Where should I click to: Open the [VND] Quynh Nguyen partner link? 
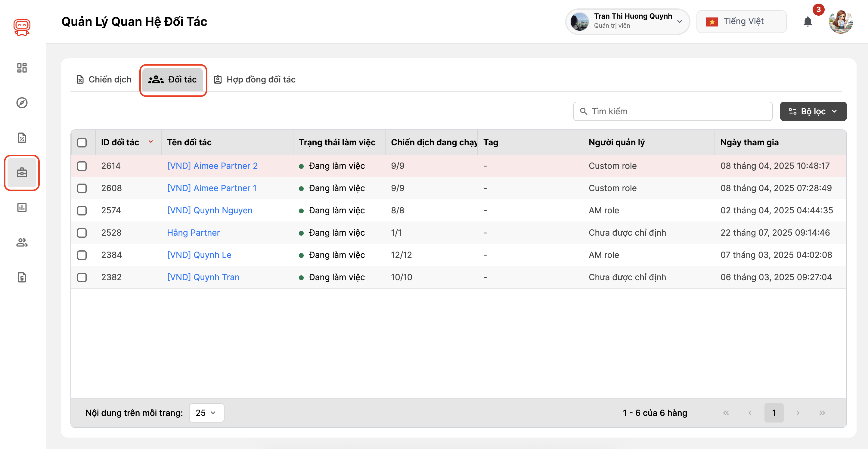tap(209, 211)
